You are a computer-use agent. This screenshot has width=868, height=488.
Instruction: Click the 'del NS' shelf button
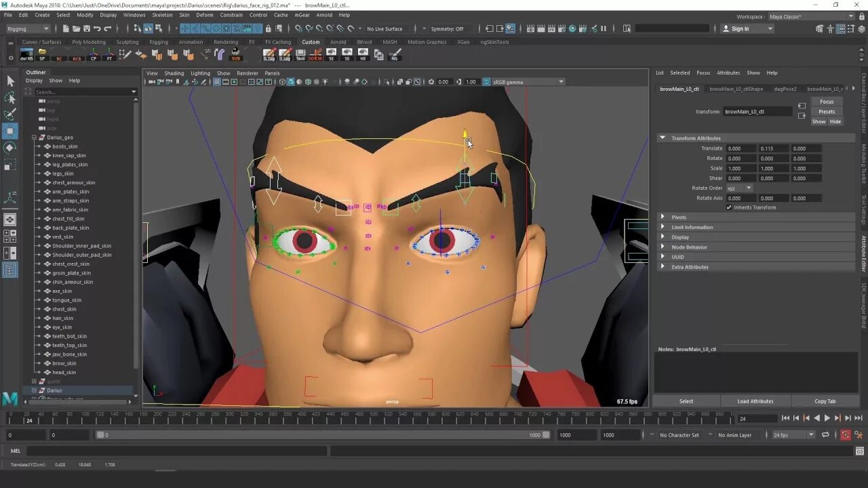click(x=27, y=54)
